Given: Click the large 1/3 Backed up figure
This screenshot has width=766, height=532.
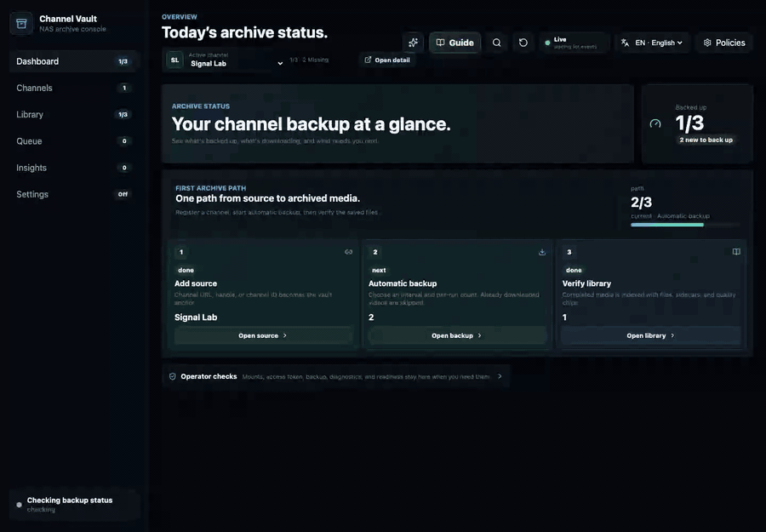Looking at the screenshot, I should tap(689, 123).
